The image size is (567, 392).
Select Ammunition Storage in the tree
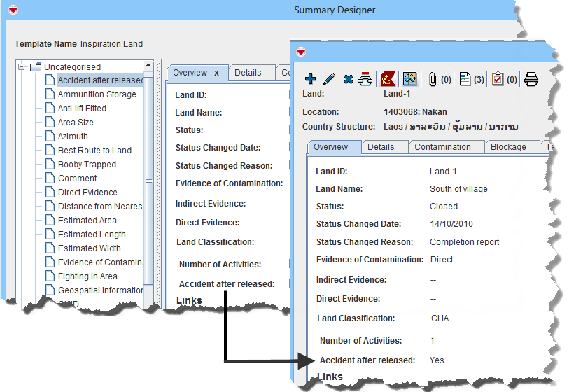(x=97, y=94)
